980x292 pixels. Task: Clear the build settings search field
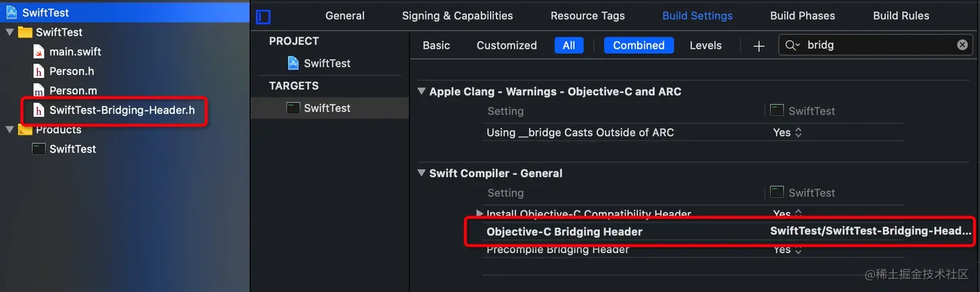962,45
